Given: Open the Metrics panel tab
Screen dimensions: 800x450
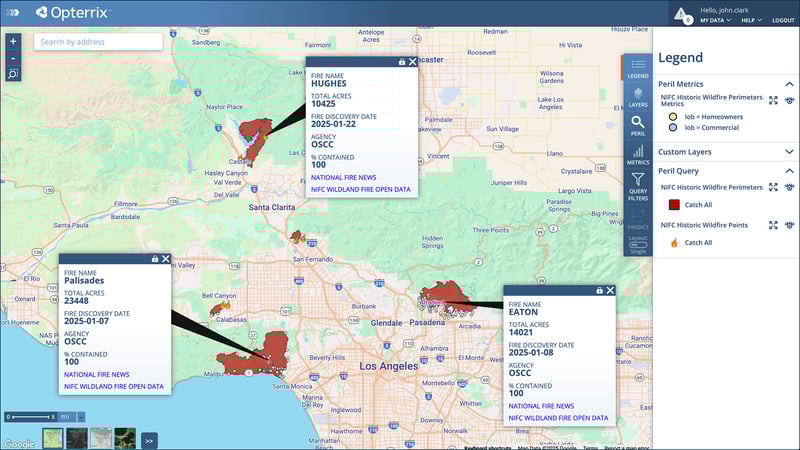Looking at the screenshot, I should [638, 155].
